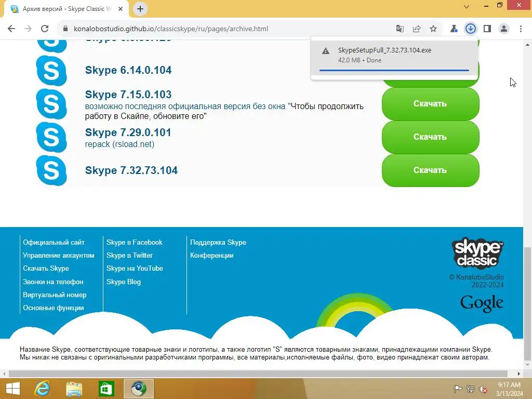Open the Поддержка Skype link

[x=218, y=243]
